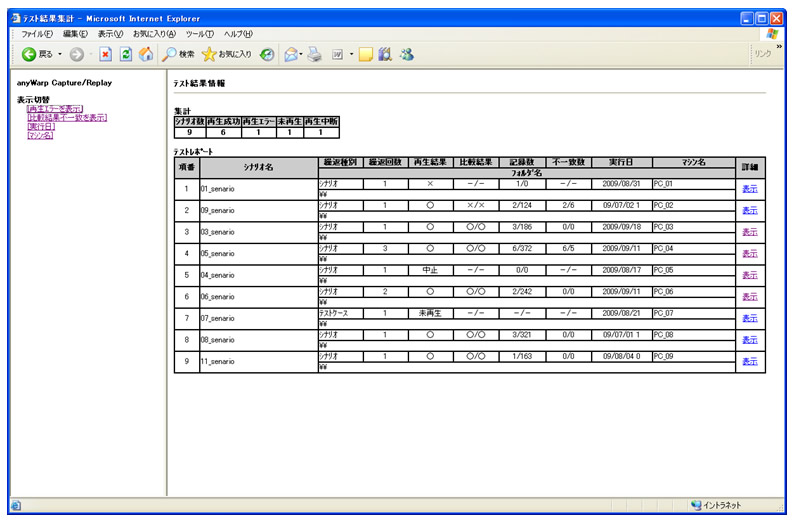
Task: Refresh the page with the green icon
Action: 126,54
